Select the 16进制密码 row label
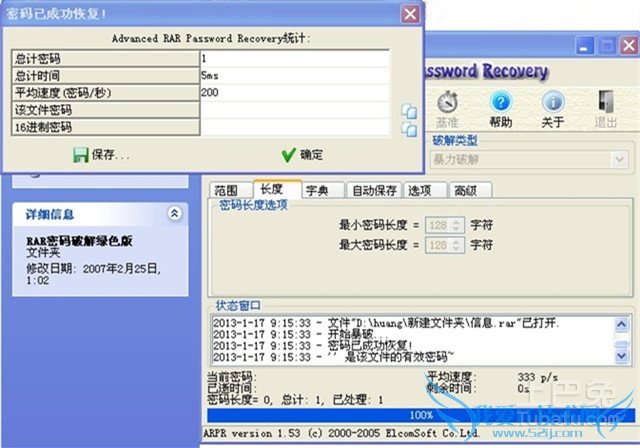This screenshot has height=448, width=640. [x=106, y=127]
